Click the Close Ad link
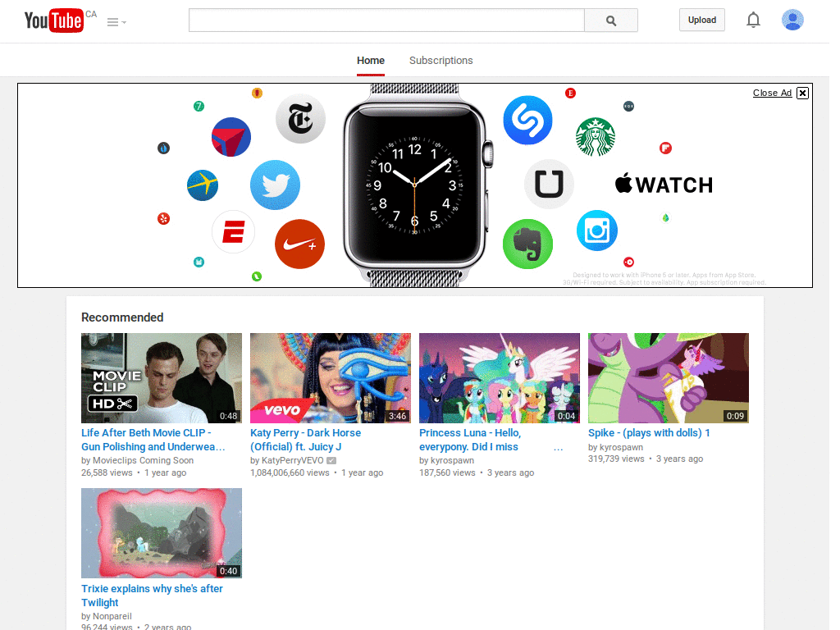Screen dimensions: 840x630 [x=772, y=93]
